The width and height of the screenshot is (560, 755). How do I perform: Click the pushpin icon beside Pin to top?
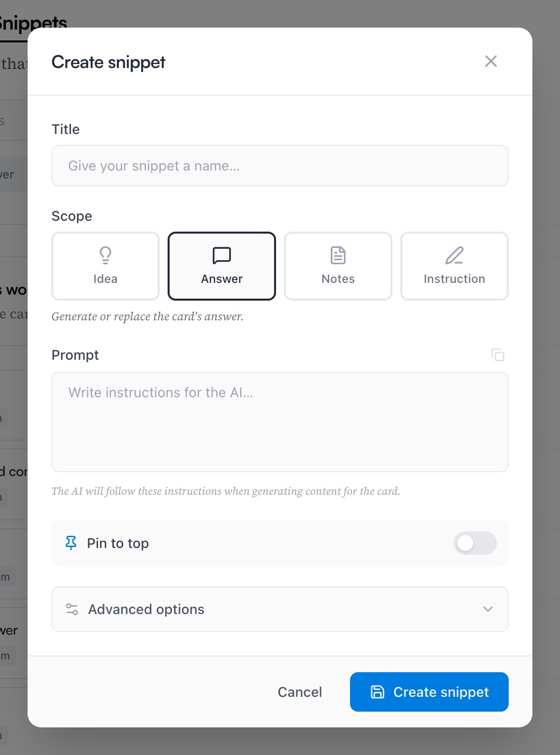(71, 543)
